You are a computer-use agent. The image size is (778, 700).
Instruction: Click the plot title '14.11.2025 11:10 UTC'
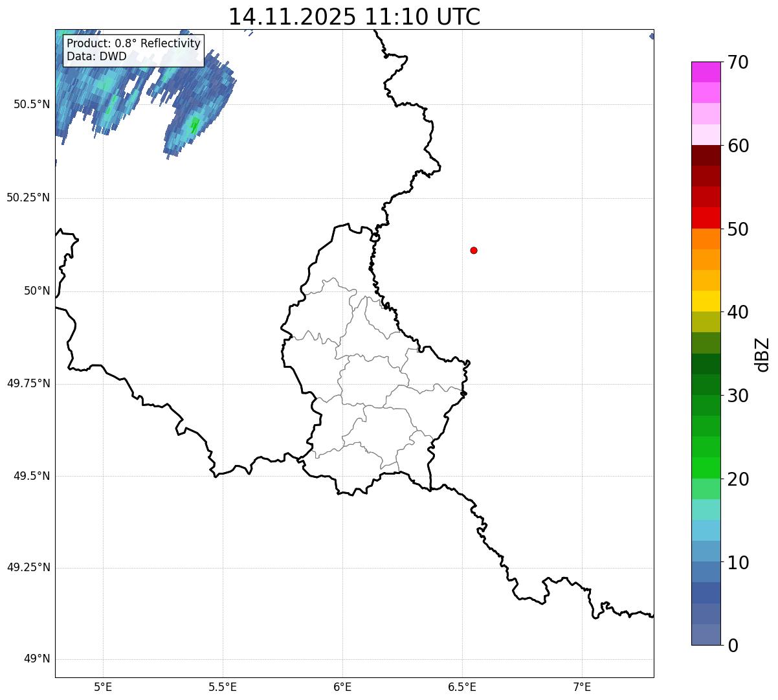point(354,16)
